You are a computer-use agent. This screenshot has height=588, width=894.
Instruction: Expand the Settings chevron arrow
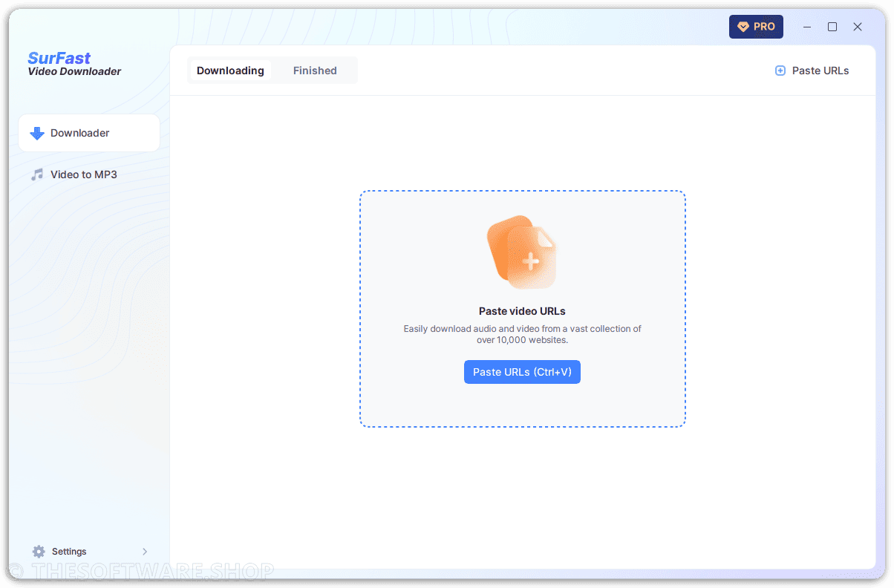point(145,552)
